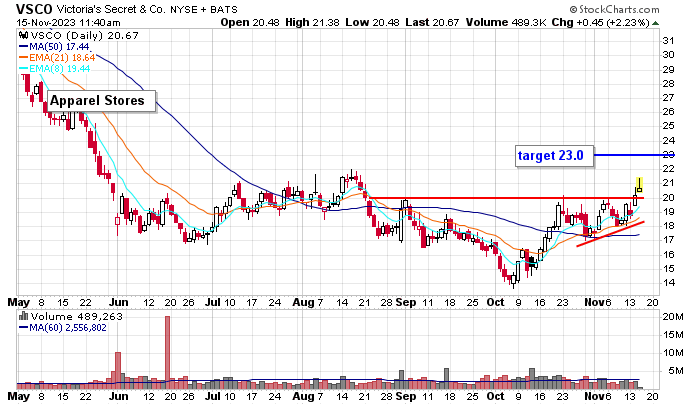The height and width of the screenshot is (405, 700).
Task: Click the 'Aug' label on lower date axis
Action: pos(303,397)
